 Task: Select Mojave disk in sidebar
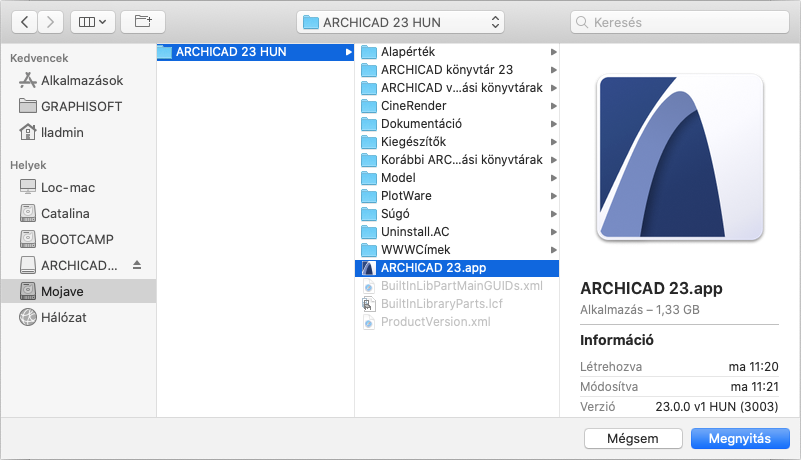[79, 291]
